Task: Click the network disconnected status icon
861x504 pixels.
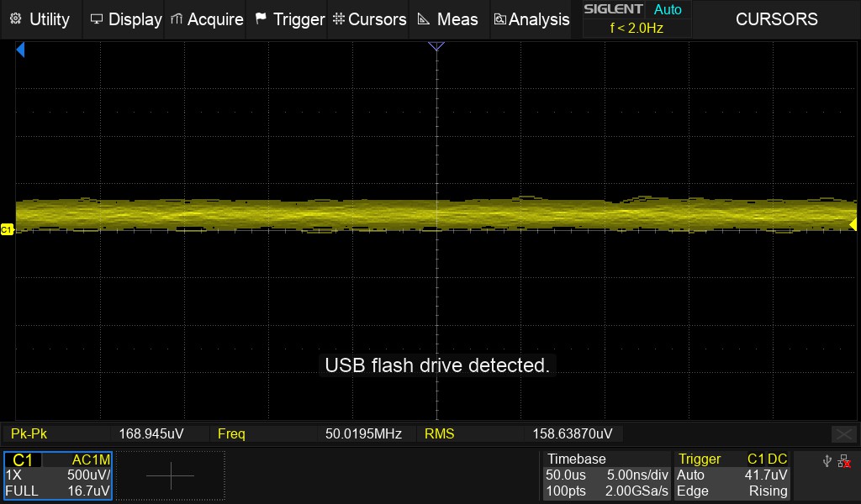Action: [x=844, y=461]
